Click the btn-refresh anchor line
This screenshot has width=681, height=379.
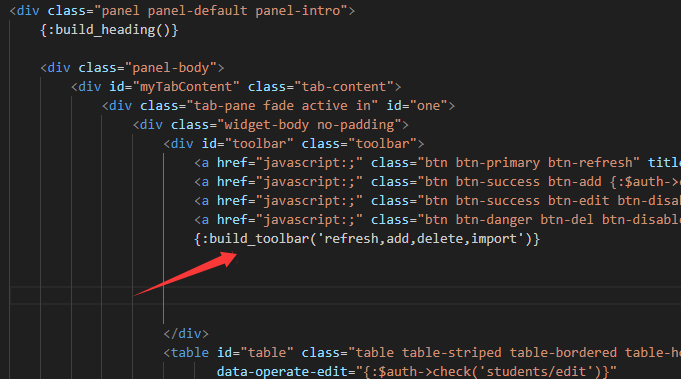[x=437, y=163]
